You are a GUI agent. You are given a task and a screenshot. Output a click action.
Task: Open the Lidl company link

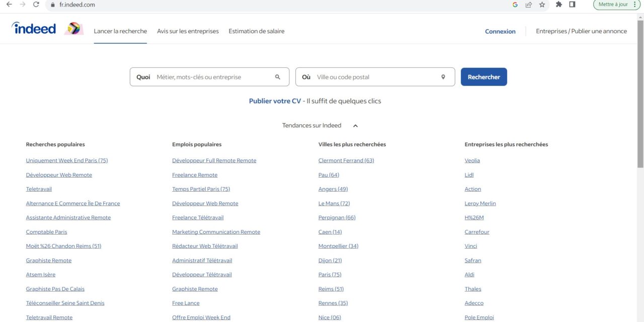469,175
